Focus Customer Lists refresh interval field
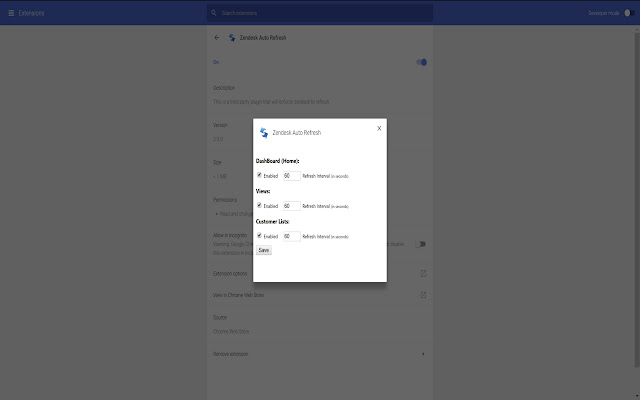The height and width of the screenshot is (400, 640). pyautogui.click(x=292, y=236)
